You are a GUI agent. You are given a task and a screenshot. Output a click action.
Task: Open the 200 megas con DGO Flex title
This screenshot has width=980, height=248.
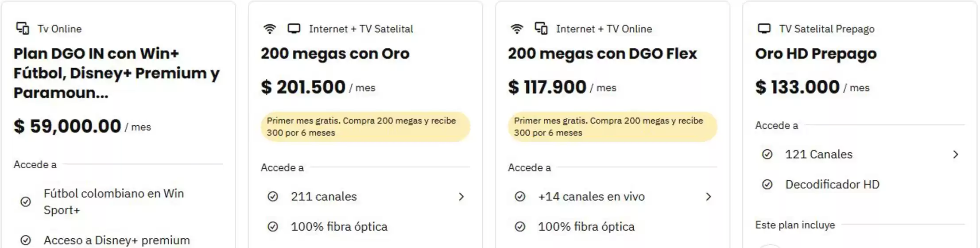pyautogui.click(x=602, y=54)
